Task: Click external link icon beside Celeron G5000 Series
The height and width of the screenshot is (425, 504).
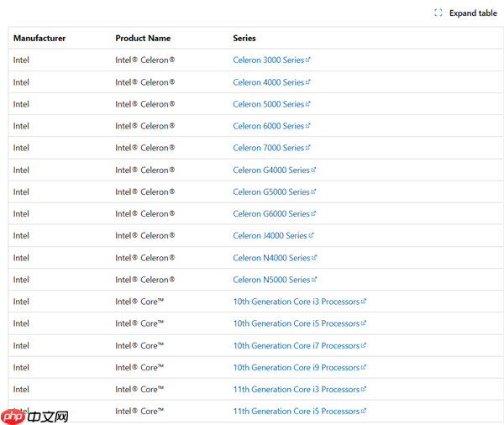Action: tap(314, 192)
